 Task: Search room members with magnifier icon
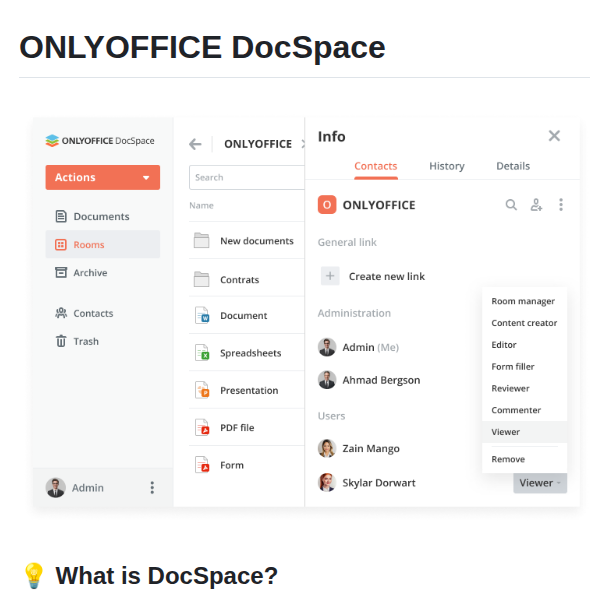[511, 205]
